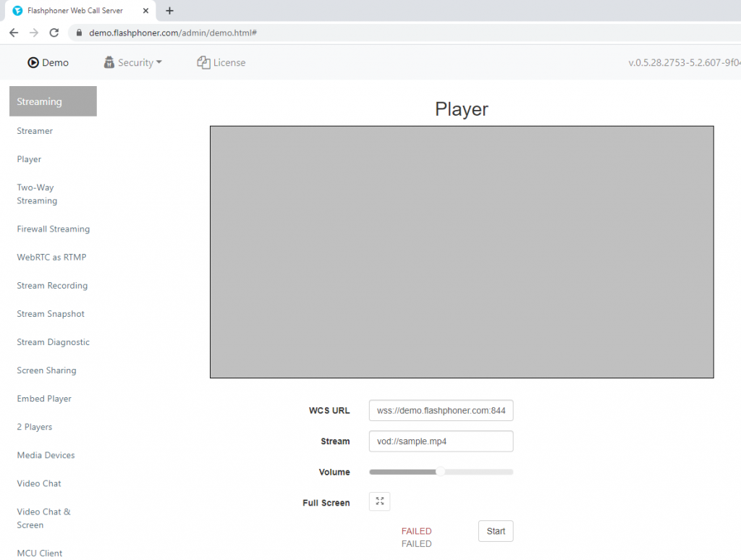Select the Streaming section header

click(x=53, y=101)
